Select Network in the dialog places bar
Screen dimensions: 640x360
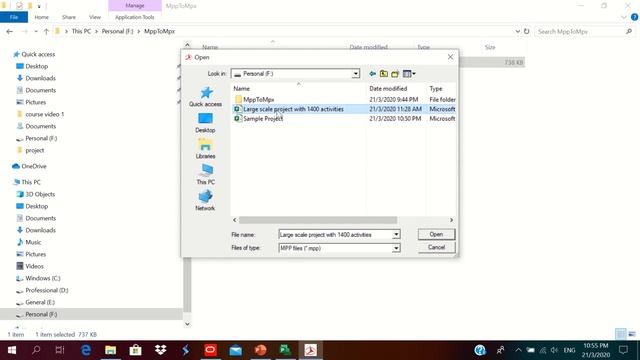click(x=205, y=201)
